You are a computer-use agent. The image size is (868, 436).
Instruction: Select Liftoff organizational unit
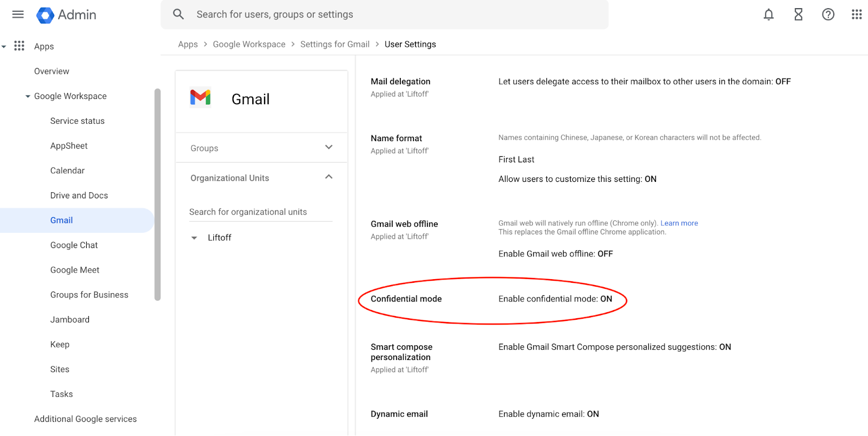[x=219, y=238]
